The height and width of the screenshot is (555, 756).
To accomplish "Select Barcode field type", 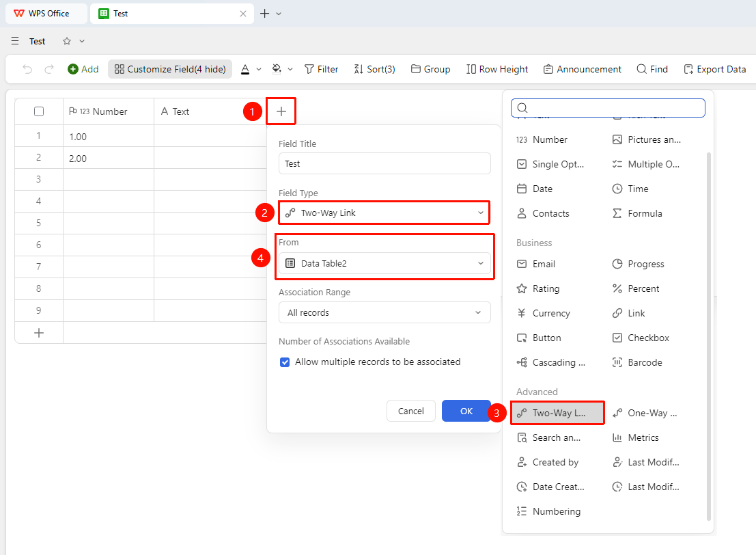I will 637,362.
